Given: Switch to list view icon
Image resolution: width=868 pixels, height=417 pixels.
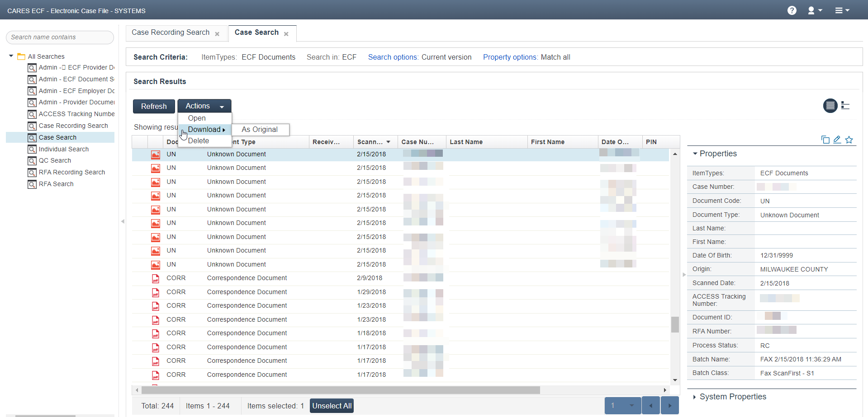Looking at the screenshot, I should coord(830,106).
